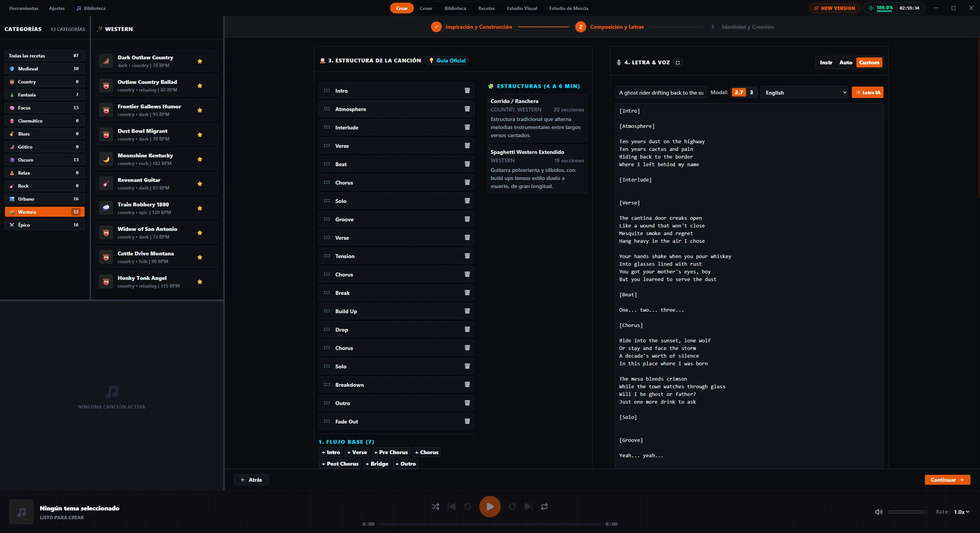Add a Pre Chorus section

[391, 452]
